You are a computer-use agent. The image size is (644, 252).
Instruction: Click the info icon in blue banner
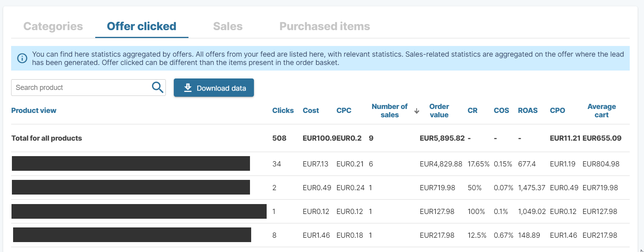tap(22, 58)
